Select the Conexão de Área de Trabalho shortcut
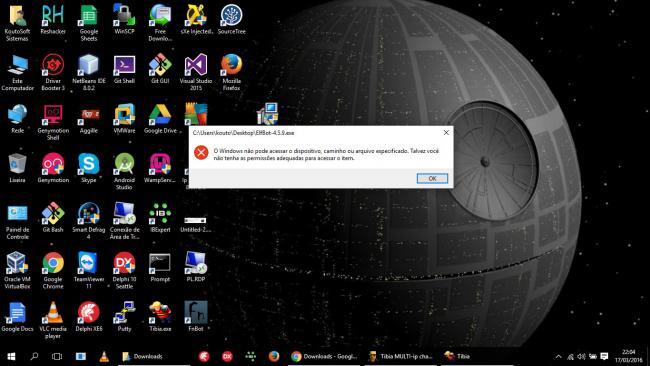 tap(124, 221)
